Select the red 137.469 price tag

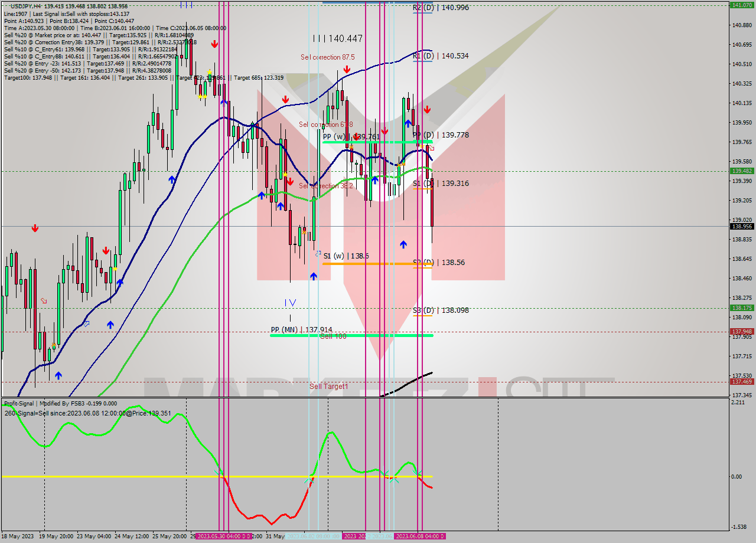point(742,381)
